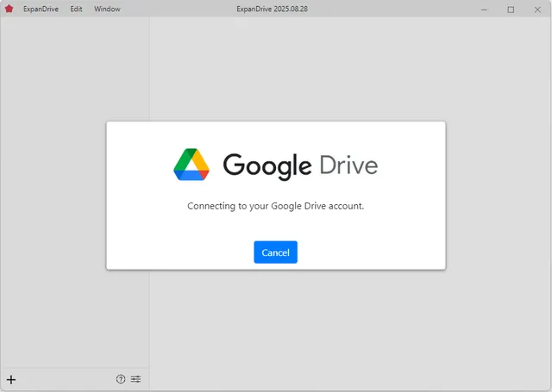The width and height of the screenshot is (552, 392).
Task: Click the Google Drive wordmark text
Action: [301, 166]
